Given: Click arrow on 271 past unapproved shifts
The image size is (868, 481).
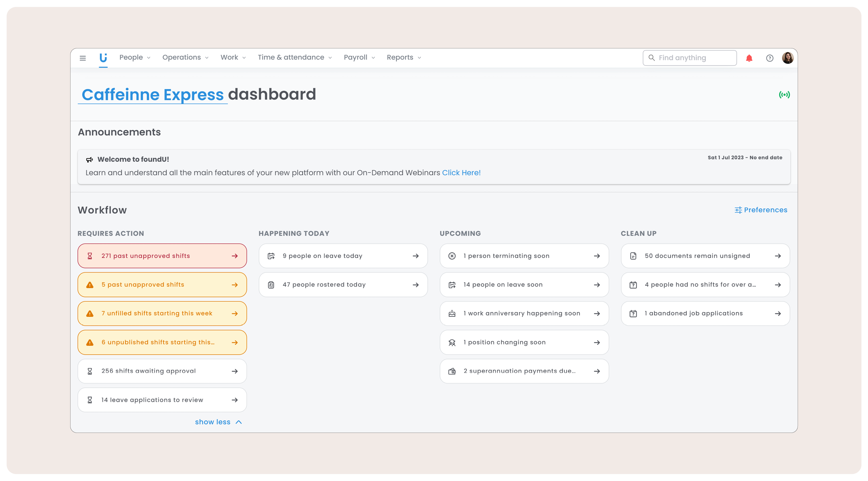Looking at the screenshot, I should 235,256.
